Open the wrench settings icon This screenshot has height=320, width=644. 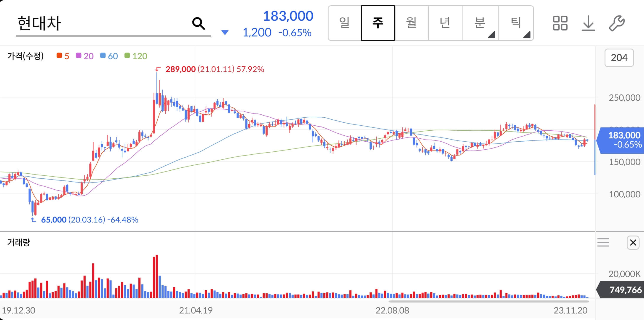(x=617, y=23)
